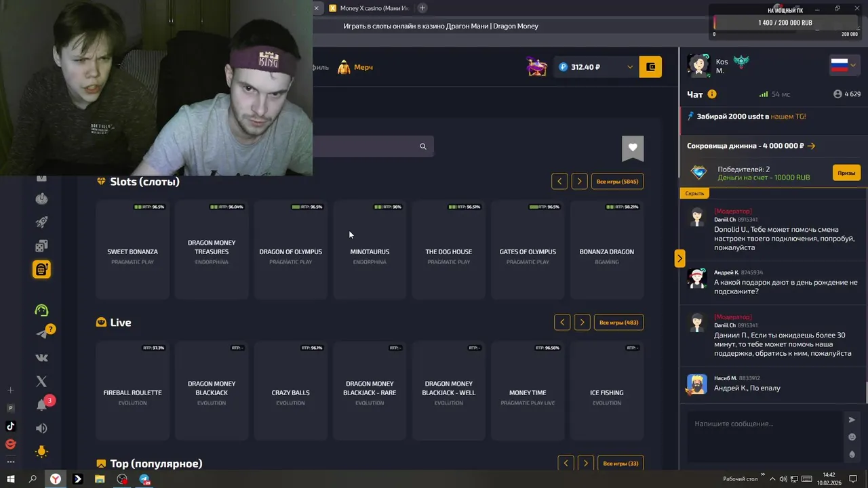This screenshot has height=488, width=868.
Task: Open the Minotaurus slot card
Action: click(x=370, y=250)
